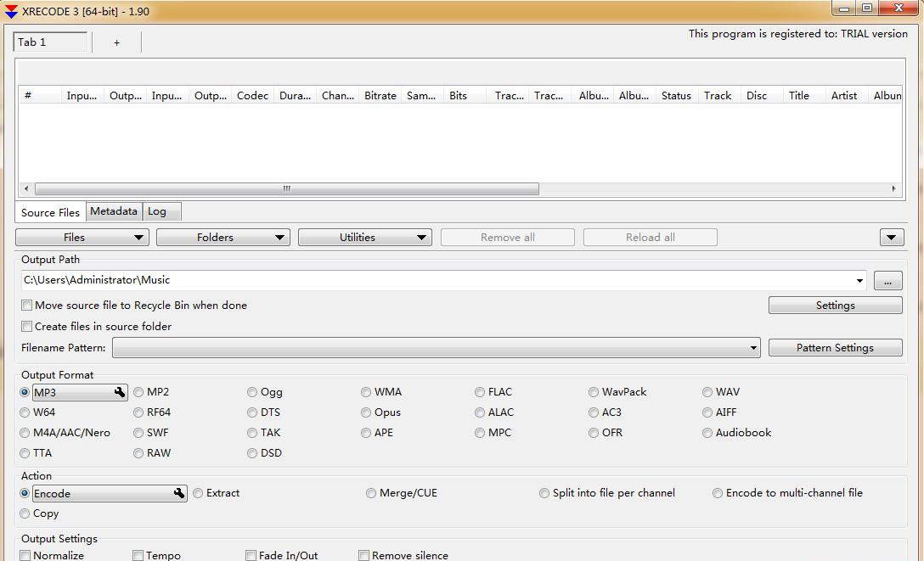Open the Folders dropdown menu
This screenshot has width=924, height=561.
tap(223, 238)
